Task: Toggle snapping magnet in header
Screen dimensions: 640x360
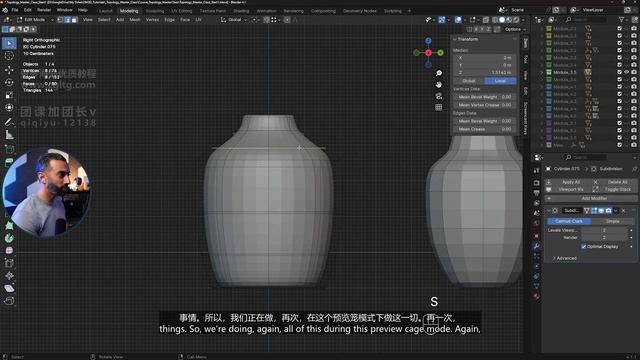Action: click(266, 20)
